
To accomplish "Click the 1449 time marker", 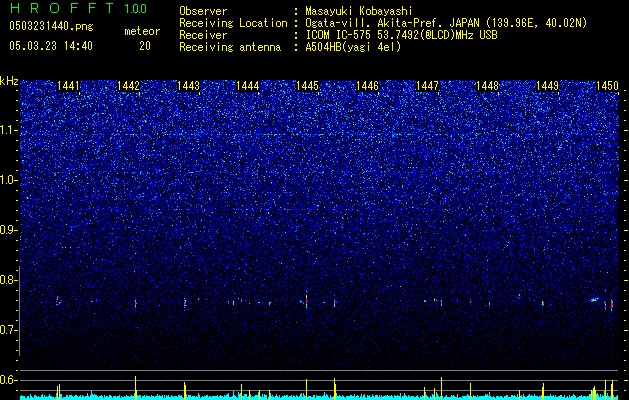I will click(548, 86).
